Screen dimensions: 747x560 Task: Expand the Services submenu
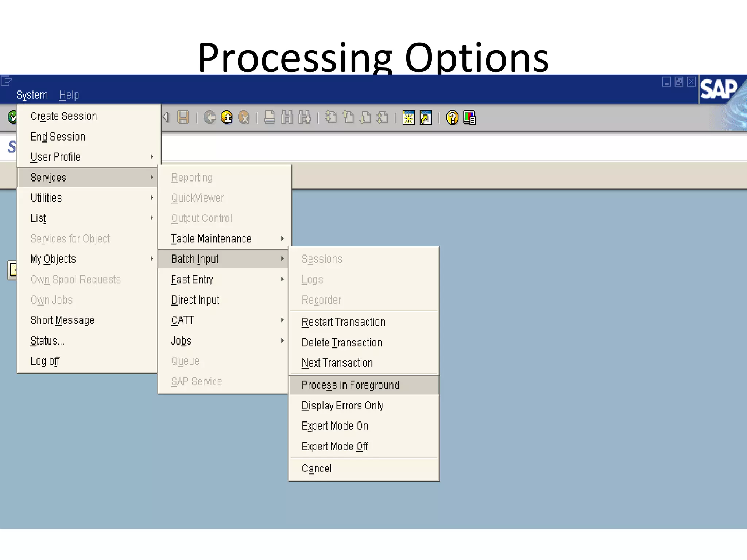pos(88,178)
